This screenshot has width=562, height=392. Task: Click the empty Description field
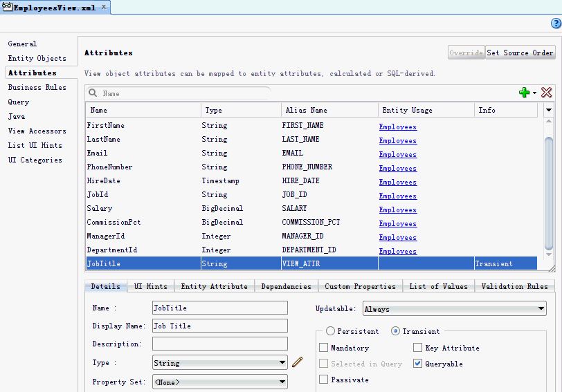pos(219,344)
